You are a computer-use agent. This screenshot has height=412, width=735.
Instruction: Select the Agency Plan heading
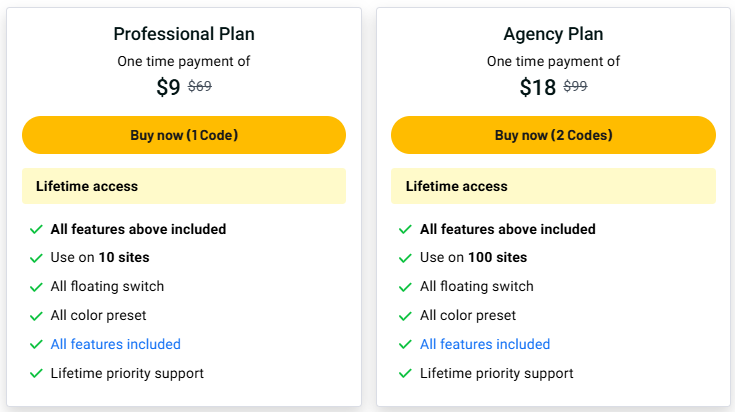(x=553, y=34)
